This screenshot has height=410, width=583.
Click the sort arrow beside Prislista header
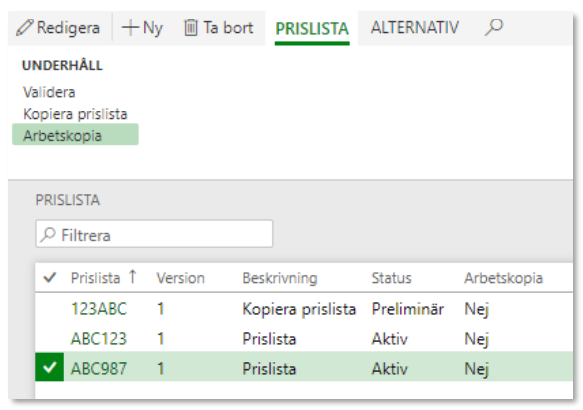133,277
